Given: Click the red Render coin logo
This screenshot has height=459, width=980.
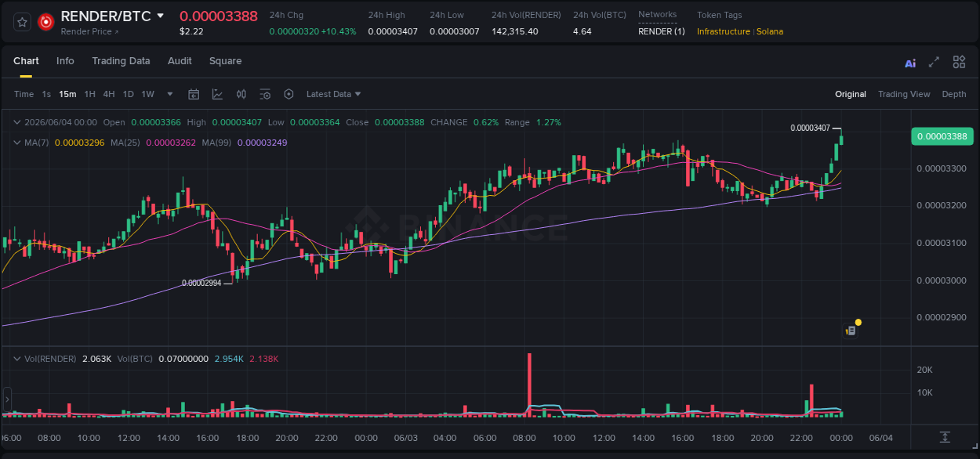Looking at the screenshot, I should click(x=46, y=22).
